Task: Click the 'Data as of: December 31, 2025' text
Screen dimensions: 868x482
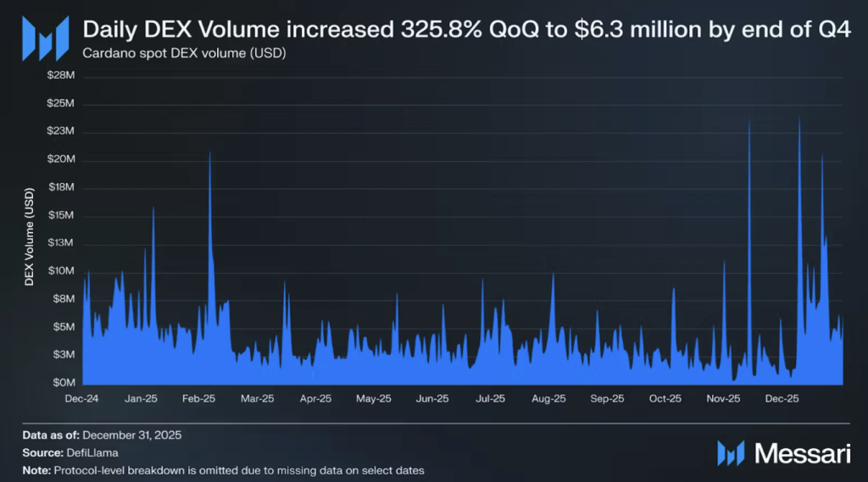Action: click(x=102, y=435)
